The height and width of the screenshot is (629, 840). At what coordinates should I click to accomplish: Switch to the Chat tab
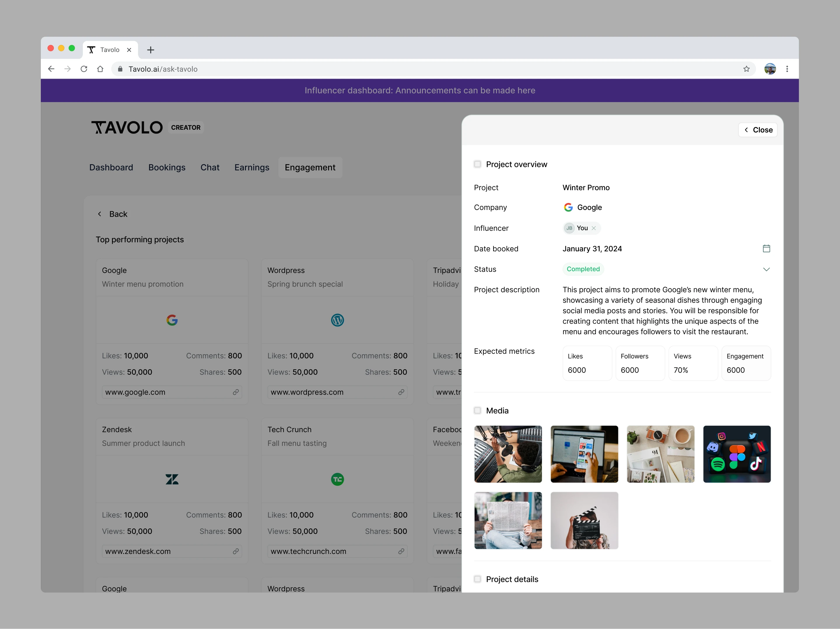click(x=210, y=167)
